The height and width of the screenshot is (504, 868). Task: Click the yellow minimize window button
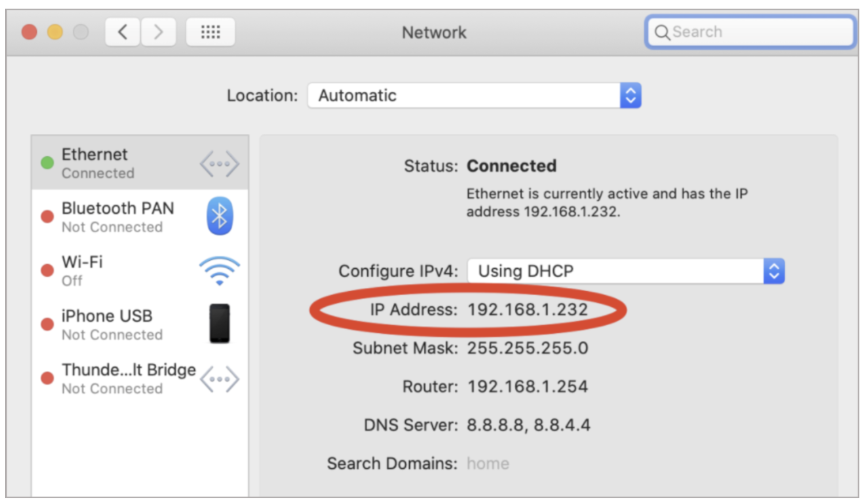55,32
